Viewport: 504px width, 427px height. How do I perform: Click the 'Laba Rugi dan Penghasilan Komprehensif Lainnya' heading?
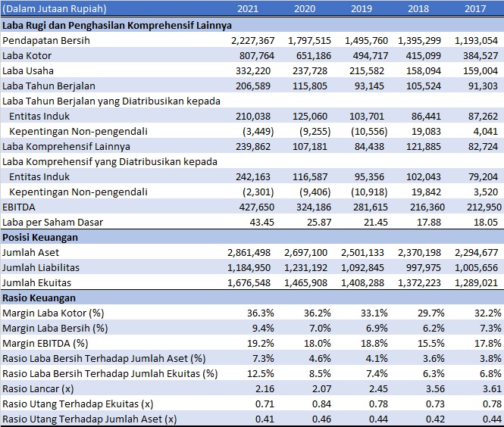[x=117, y=26]
